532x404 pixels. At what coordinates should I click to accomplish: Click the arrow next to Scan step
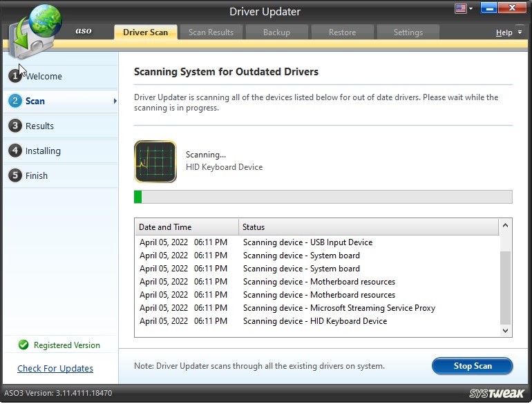pyautogui.click(x=115, y=101)
